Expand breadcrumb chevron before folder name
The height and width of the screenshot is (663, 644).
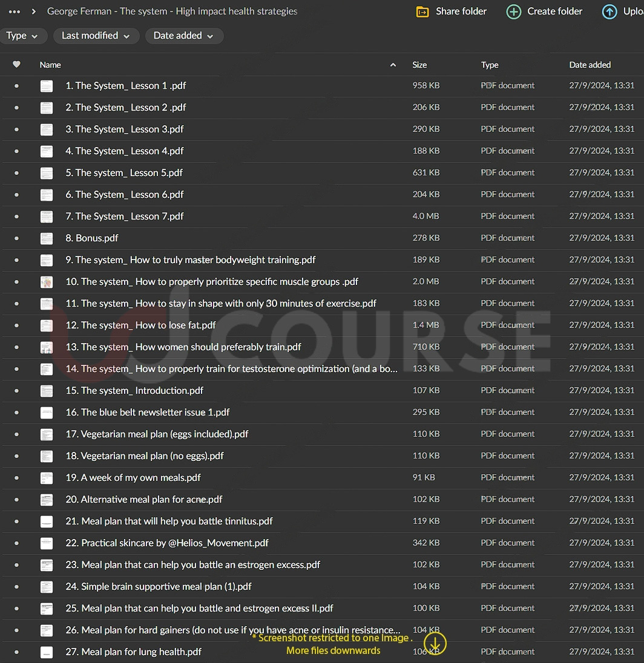(34, 12)
